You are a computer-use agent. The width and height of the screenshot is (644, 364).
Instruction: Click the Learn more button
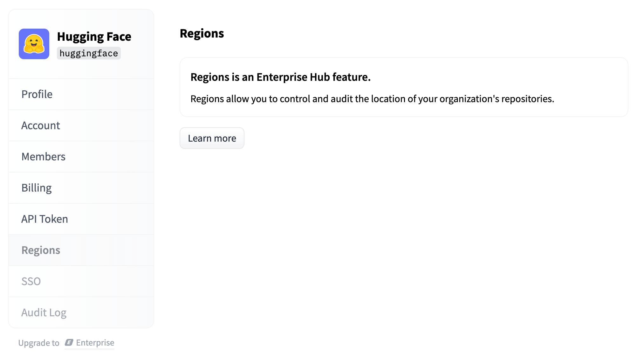[x=211, y=138]
